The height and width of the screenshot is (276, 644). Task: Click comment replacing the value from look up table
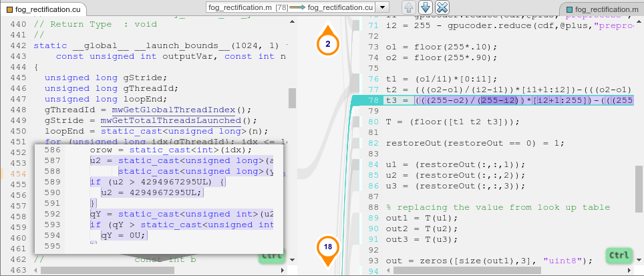[x=498, y=207]
